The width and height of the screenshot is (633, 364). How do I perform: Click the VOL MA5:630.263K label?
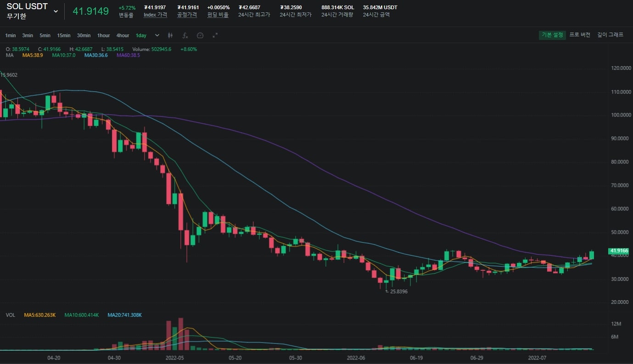click(40, 315)
